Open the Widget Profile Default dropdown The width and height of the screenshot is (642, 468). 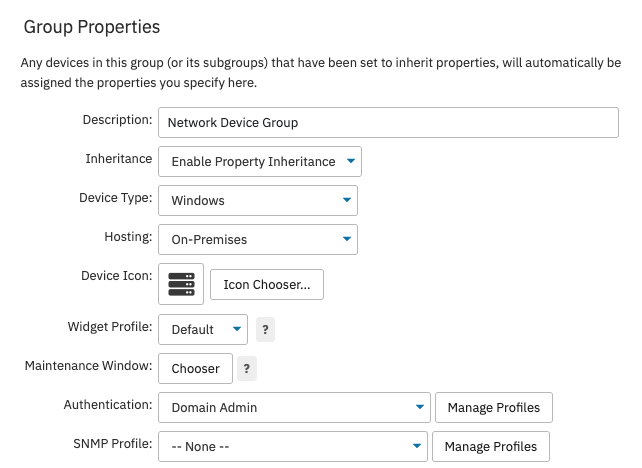202,329
